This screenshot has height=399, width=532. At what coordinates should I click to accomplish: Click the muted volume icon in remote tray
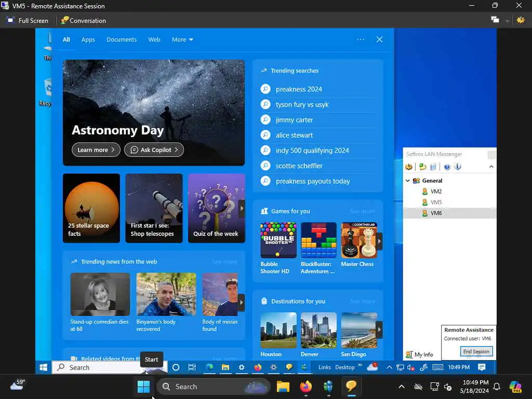pyautogui.click(x=411, y=367)
